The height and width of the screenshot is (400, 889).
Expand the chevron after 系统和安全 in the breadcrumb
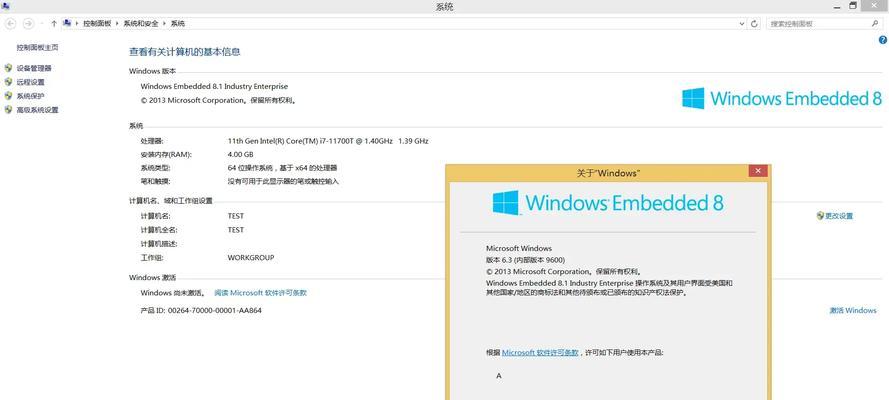[x=165, y=24]
